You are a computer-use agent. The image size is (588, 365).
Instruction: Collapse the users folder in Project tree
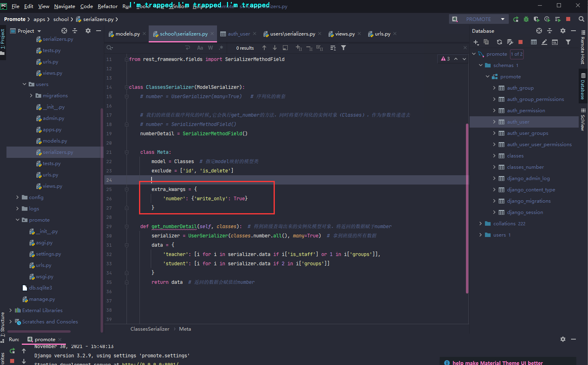pyautogui.click(x=25, y=84)
